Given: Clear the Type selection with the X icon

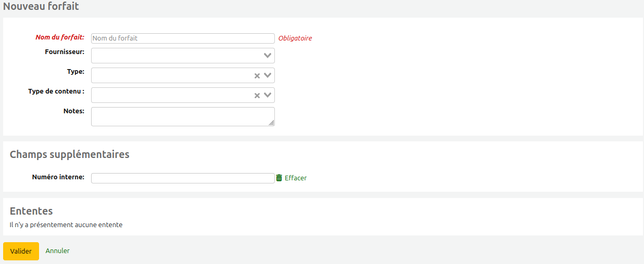Looking at the screenshot, I should (257, 76).
